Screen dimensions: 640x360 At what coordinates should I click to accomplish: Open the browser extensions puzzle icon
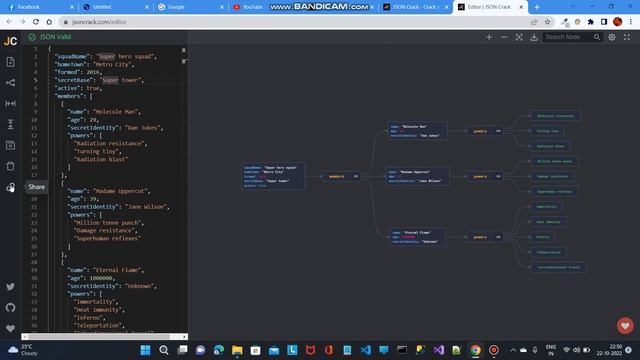pos(591,22)
